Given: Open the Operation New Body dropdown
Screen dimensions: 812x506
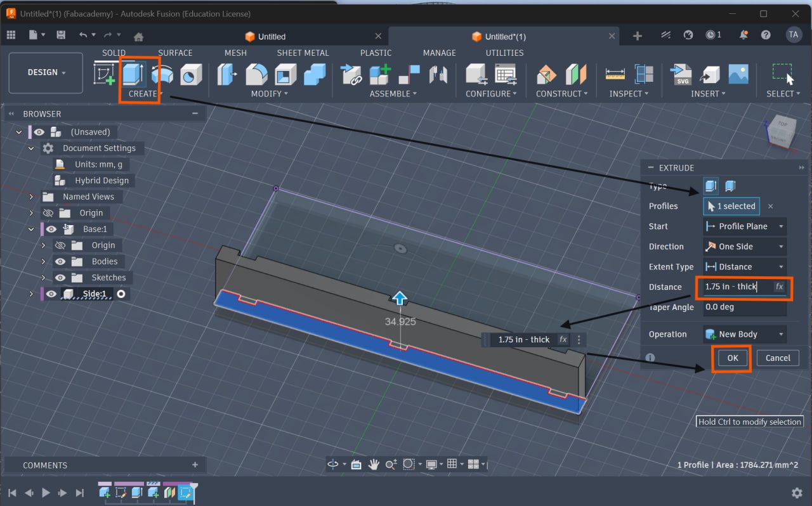Looking at the screenshot, I should point(744,334).
